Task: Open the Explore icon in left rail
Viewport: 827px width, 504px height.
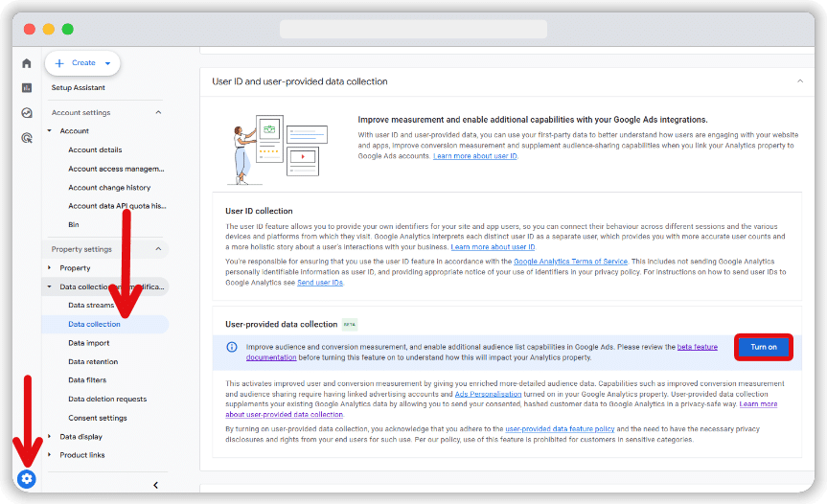Action: coord(27,112)
